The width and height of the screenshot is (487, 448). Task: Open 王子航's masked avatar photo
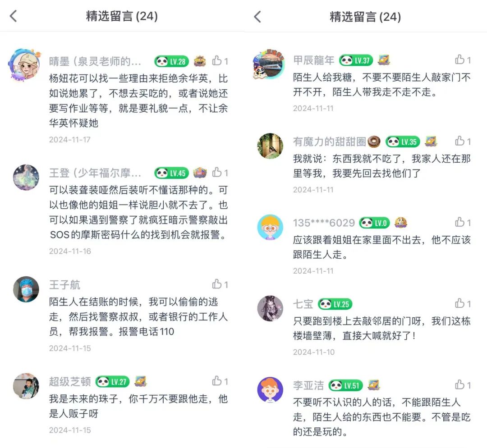[x=26, y=289]
